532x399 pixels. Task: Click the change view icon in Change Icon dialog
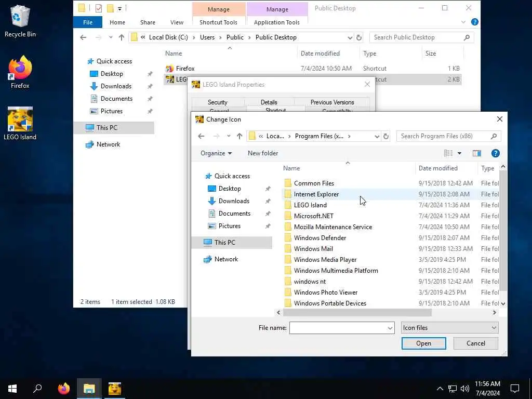click(448, 153)
